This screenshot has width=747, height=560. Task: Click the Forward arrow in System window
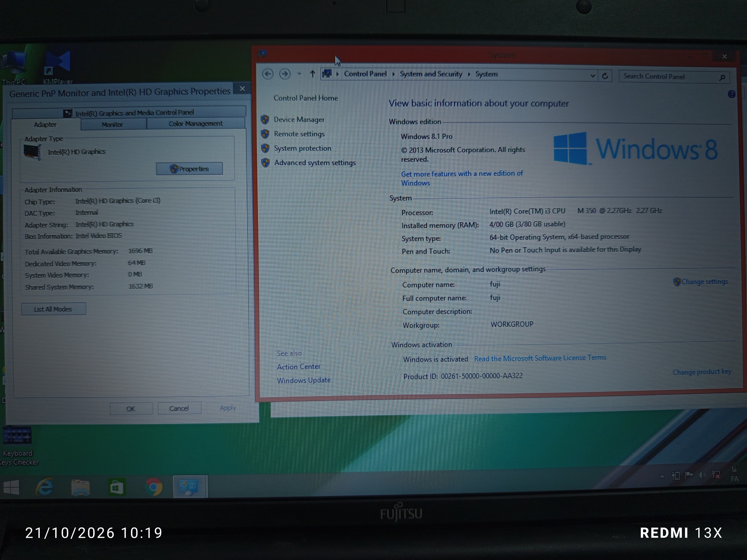(x=285, y=74)
